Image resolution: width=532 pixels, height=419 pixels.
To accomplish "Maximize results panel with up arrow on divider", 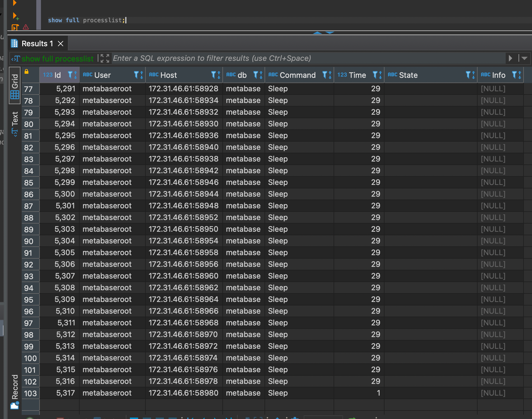I will (318, 32).
